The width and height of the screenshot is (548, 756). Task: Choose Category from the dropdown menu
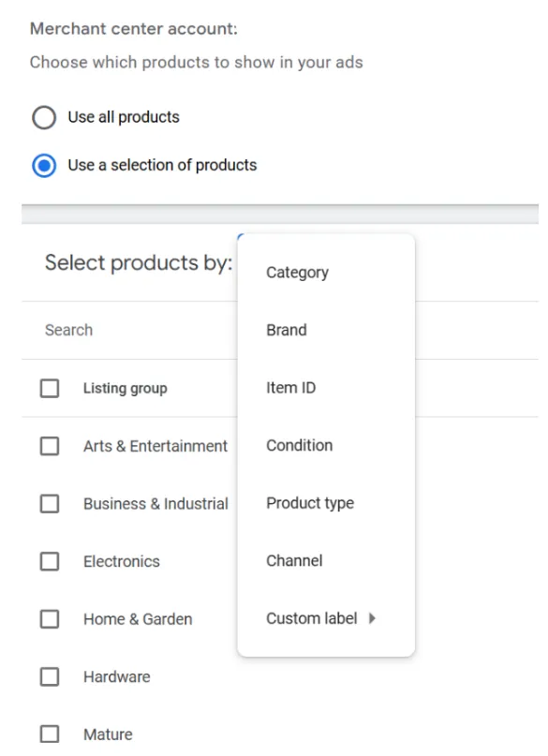click(x=326, y=273)
